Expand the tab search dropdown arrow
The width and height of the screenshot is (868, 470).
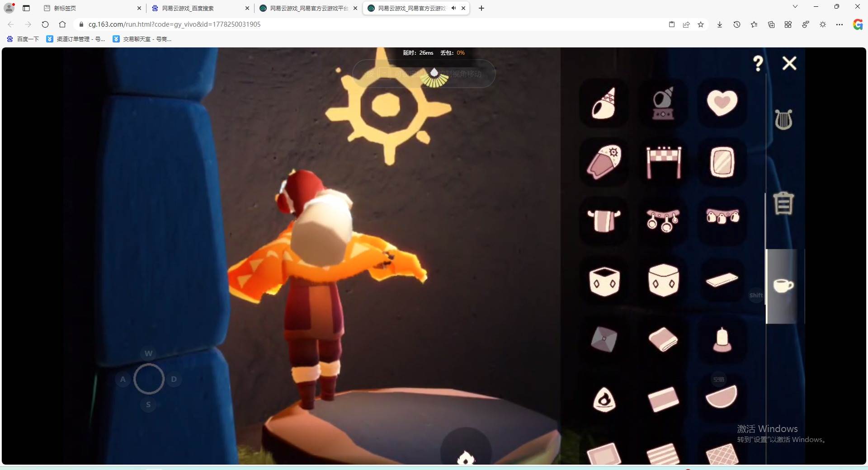pyautogui.click(x=795, y=7)
